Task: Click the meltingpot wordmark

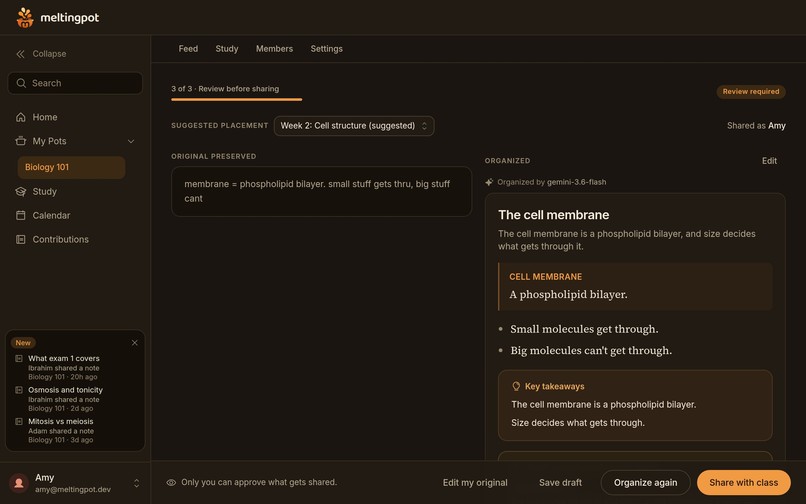Action: 69,18
